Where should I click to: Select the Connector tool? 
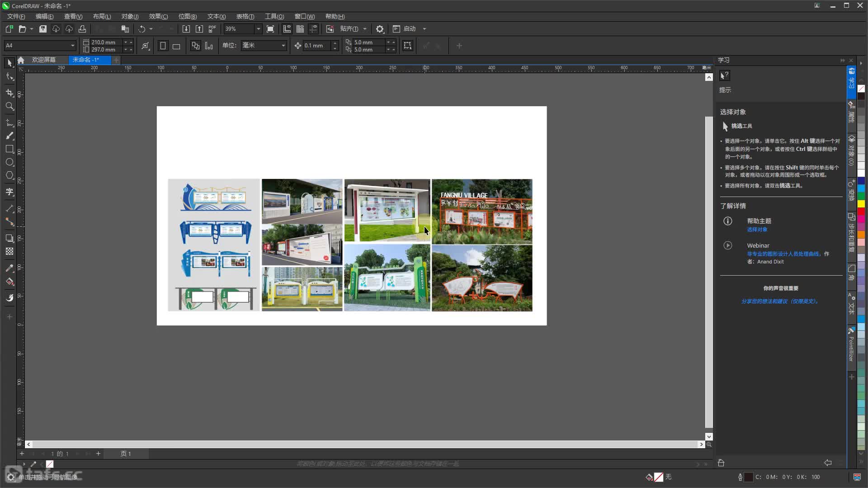click(x=9, y=222)
